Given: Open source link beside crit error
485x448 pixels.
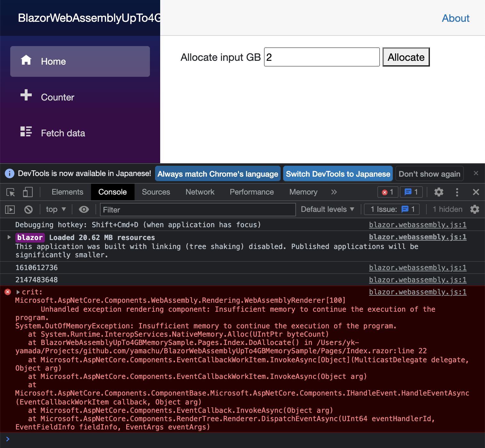Looking at the screenshot, I should click(417, 292).
